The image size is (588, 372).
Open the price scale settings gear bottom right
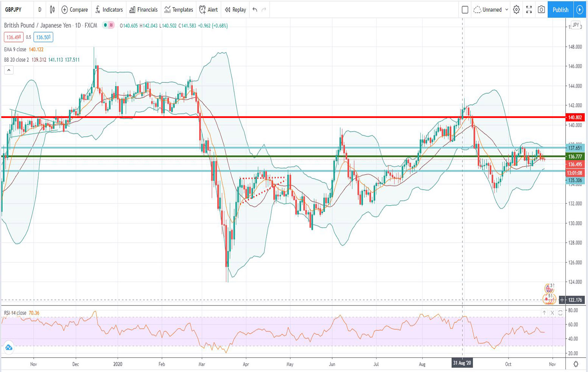coord(576,363)
